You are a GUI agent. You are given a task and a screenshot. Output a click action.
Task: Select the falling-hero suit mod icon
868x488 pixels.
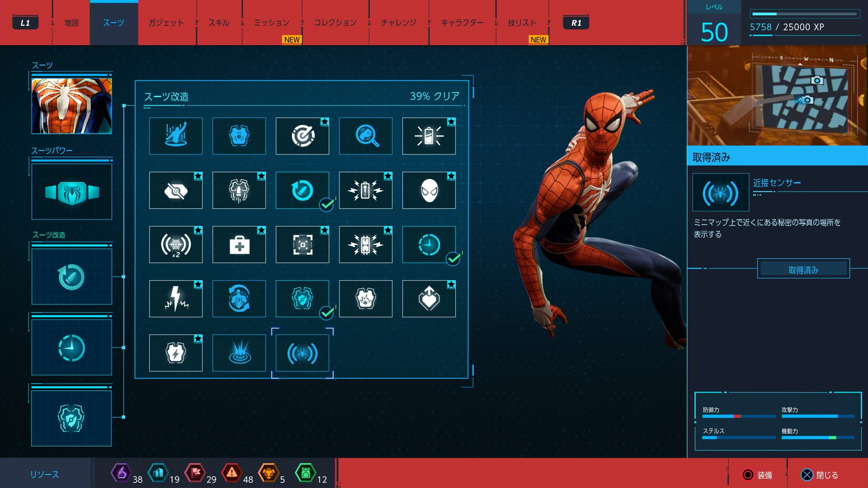176,136
